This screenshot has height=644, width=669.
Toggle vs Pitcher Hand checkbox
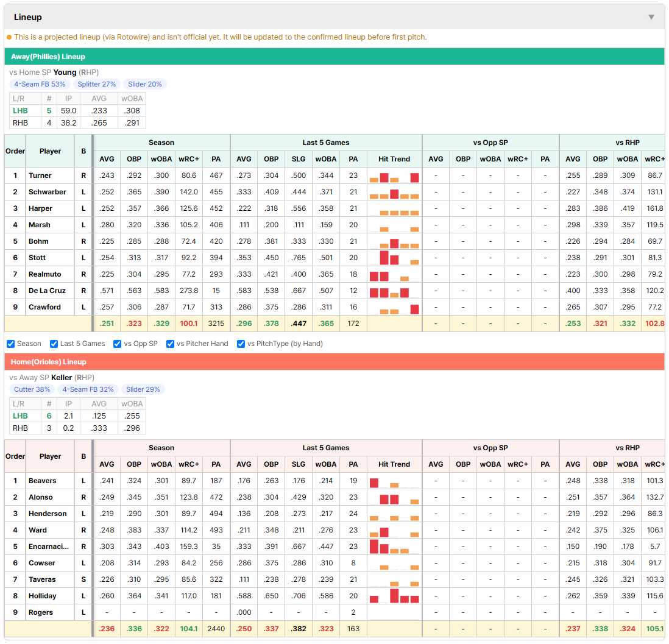tap(170, 344)
